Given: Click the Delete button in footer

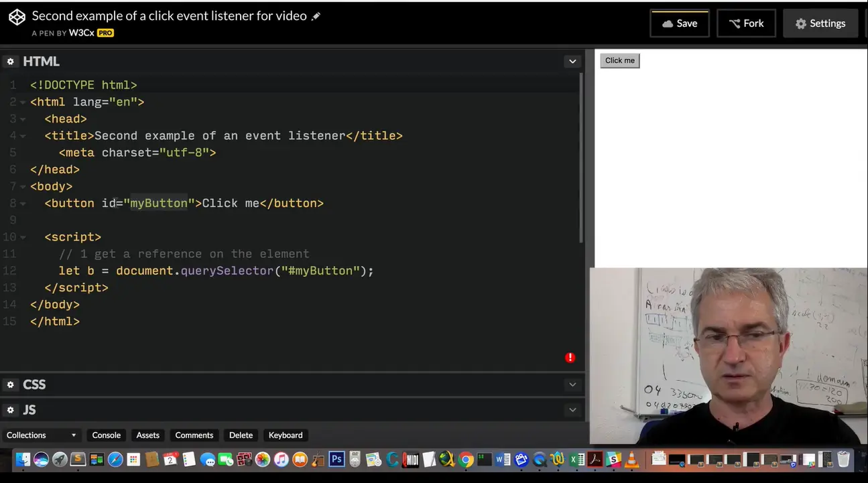Looking at the screenshot, I should click(x=241, y=435).
